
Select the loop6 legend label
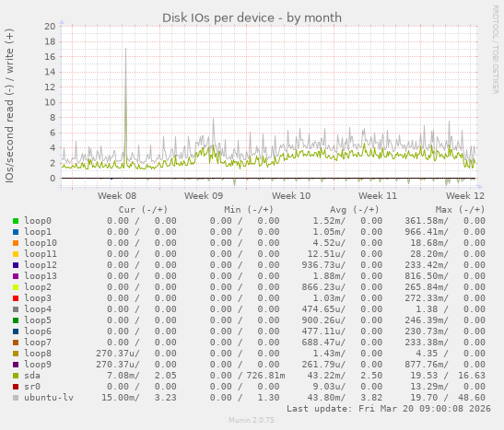click(38, 331)
